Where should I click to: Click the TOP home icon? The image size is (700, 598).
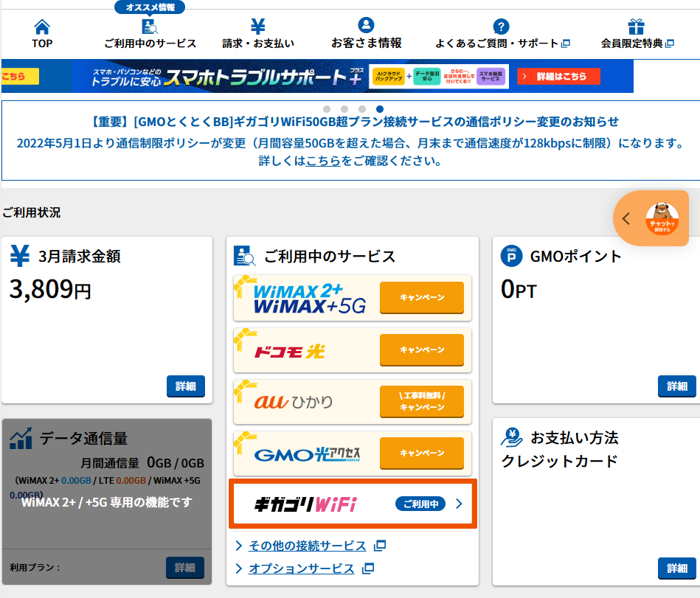pyautogui.click(x=42, y=27)
